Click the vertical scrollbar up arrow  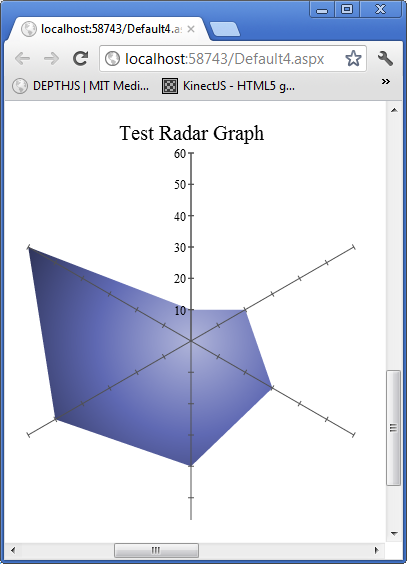394,110
